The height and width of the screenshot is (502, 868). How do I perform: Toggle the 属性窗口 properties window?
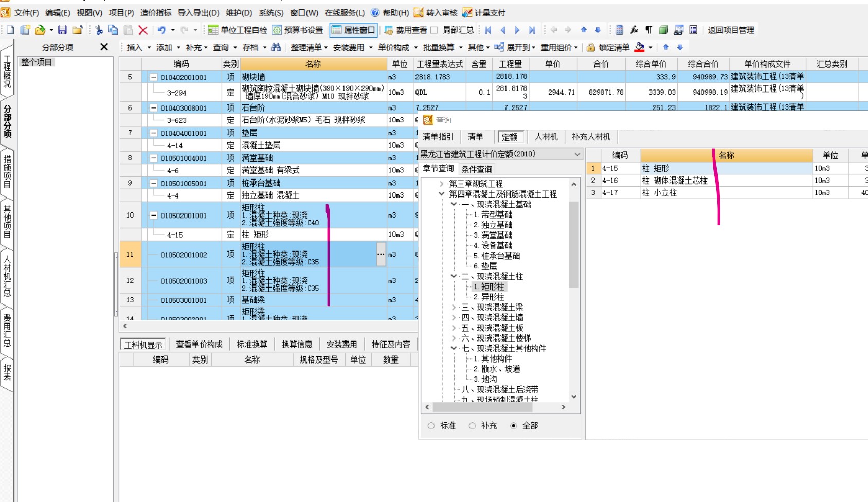(354, 30)
